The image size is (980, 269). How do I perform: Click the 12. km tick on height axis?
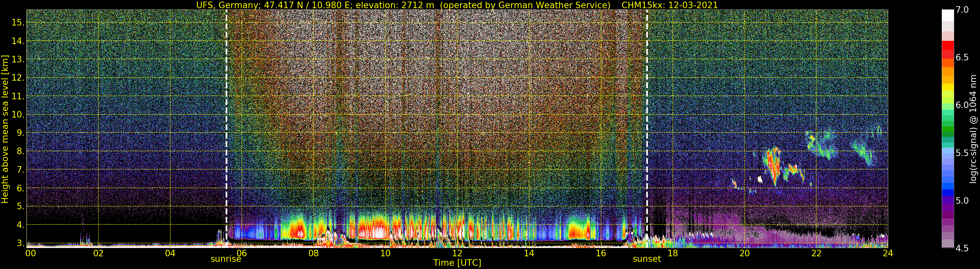pyautogui.click(x=18, y=78)
